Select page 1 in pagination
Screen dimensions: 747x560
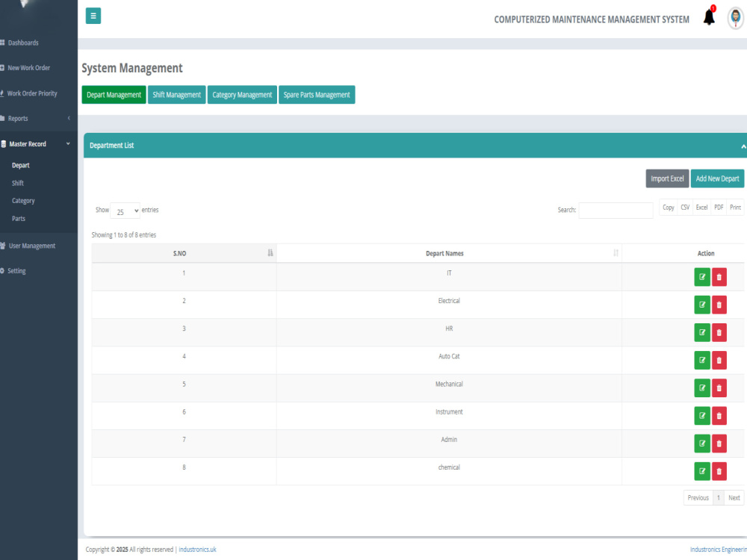point(719,497)
